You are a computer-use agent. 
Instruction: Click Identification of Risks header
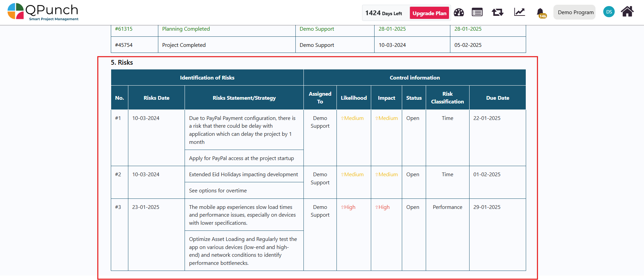[207, 77]
